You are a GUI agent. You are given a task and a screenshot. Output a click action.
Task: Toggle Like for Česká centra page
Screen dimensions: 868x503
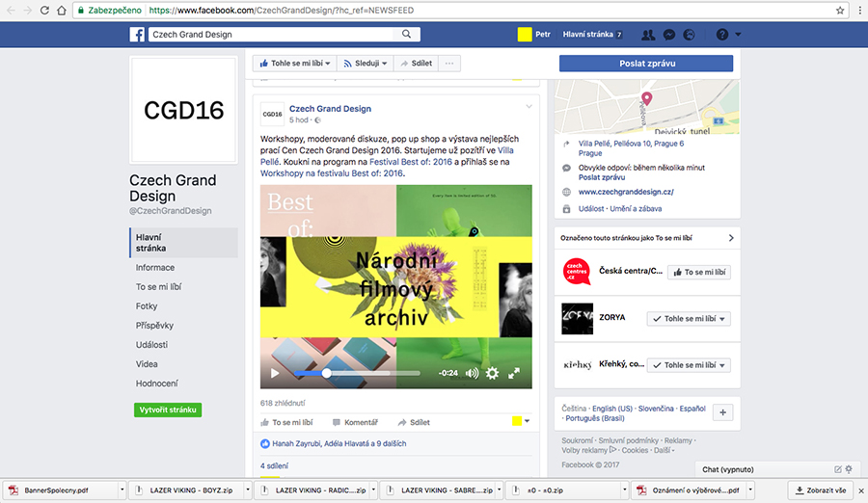699,273
